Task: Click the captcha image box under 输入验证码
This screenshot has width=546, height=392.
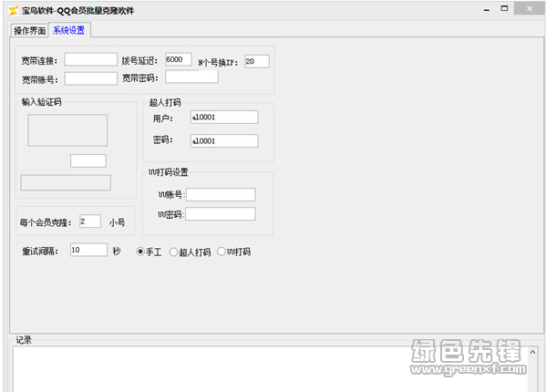Action: [x=67, y=130]
